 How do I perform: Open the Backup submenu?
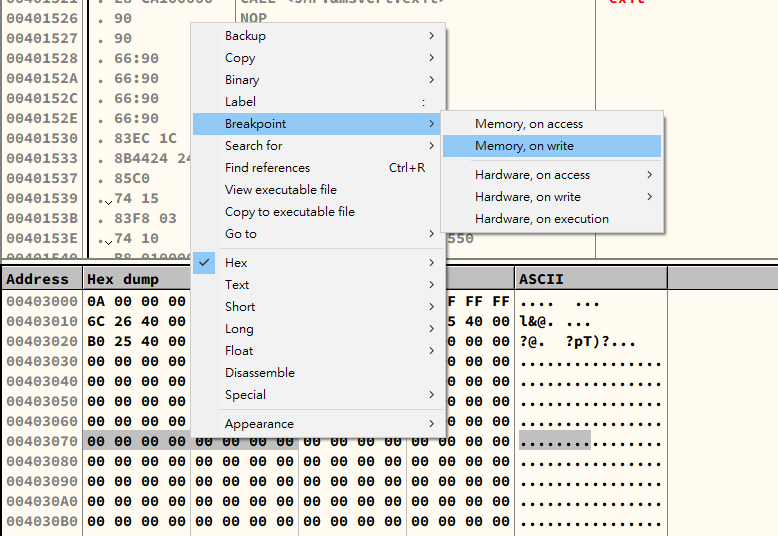point(245,36)
